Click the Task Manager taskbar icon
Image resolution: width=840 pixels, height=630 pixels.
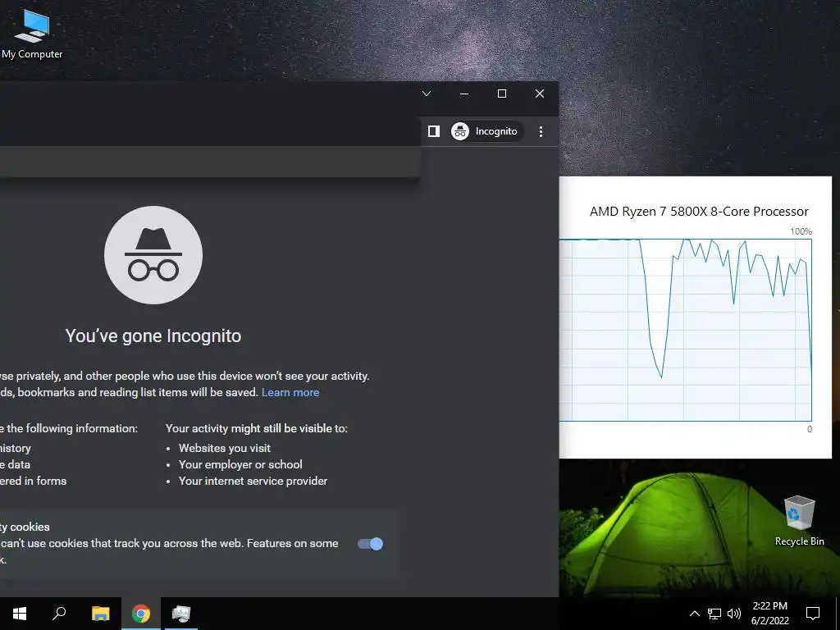tap(181, 614)
